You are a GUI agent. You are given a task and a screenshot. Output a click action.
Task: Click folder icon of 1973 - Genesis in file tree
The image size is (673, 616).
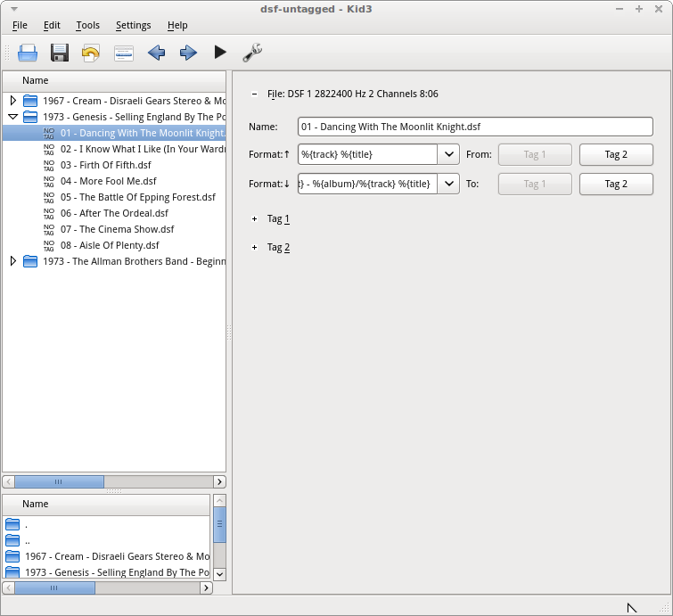30,117
